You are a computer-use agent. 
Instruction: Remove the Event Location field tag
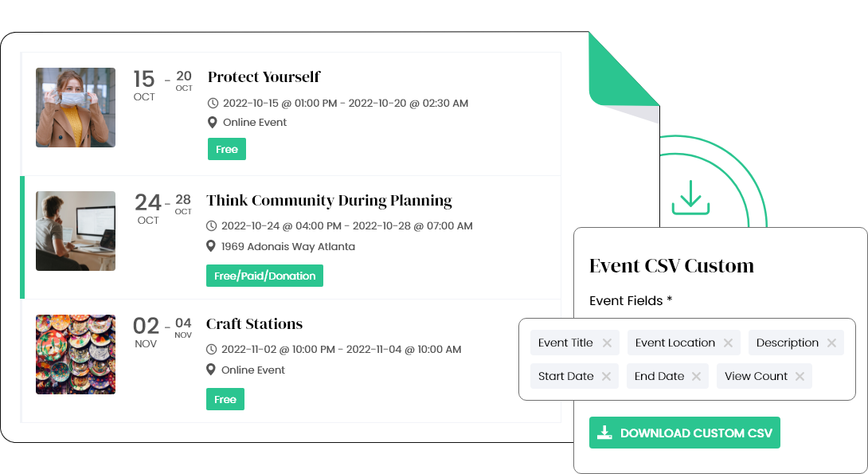click(x=728, y=343)
